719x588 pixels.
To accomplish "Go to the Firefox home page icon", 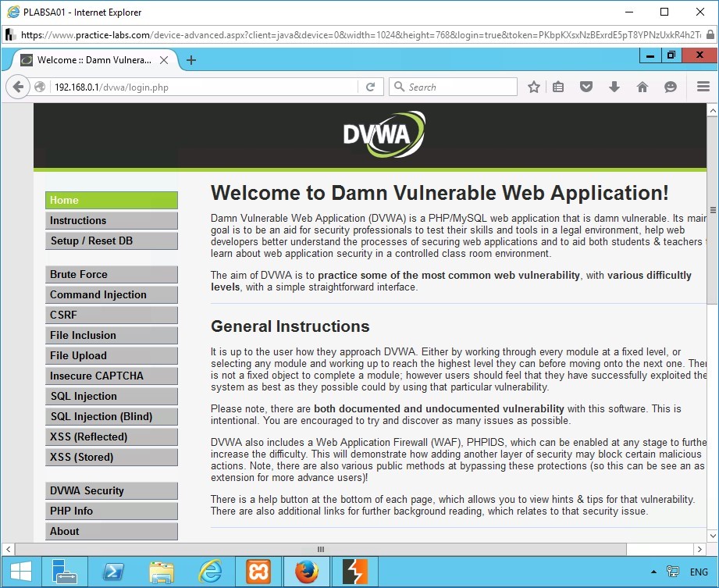I will pos(642,87).
